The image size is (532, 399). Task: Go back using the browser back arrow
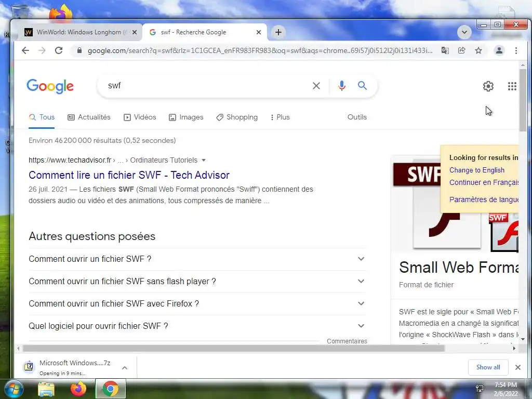click(25, 50)
